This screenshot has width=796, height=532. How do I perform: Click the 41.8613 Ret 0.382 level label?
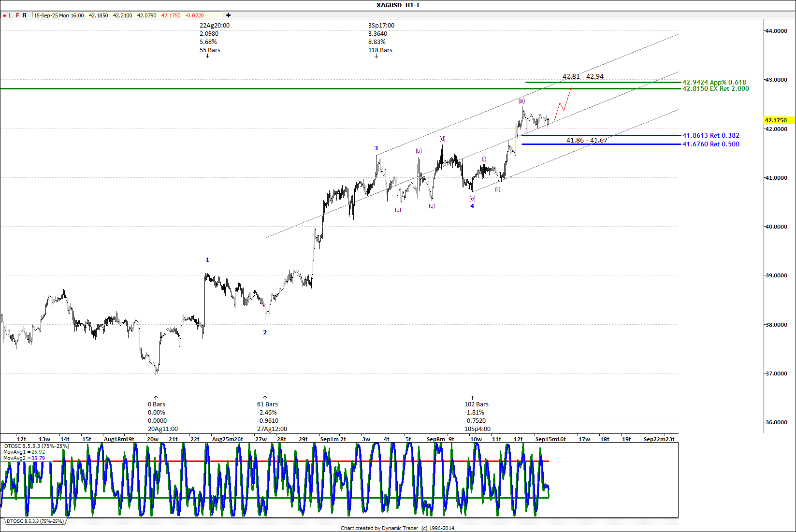click(710, 136)
